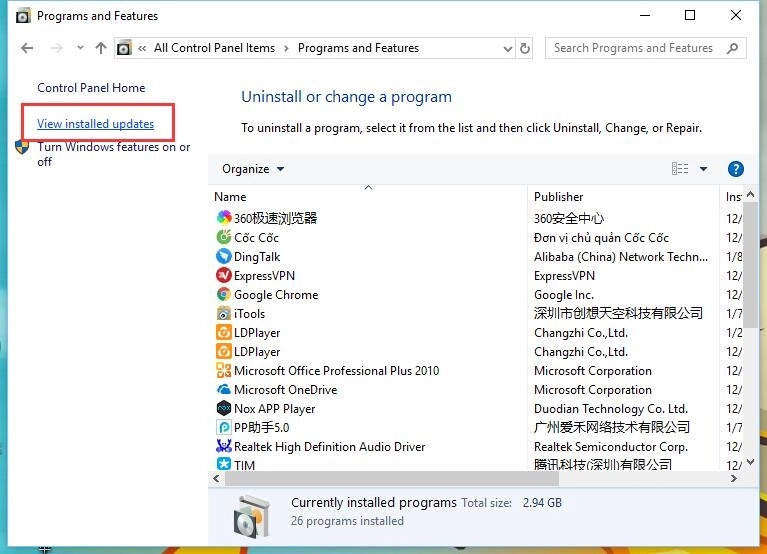
Task: Open the blue help question mark icon
Action: pos(735,169)
